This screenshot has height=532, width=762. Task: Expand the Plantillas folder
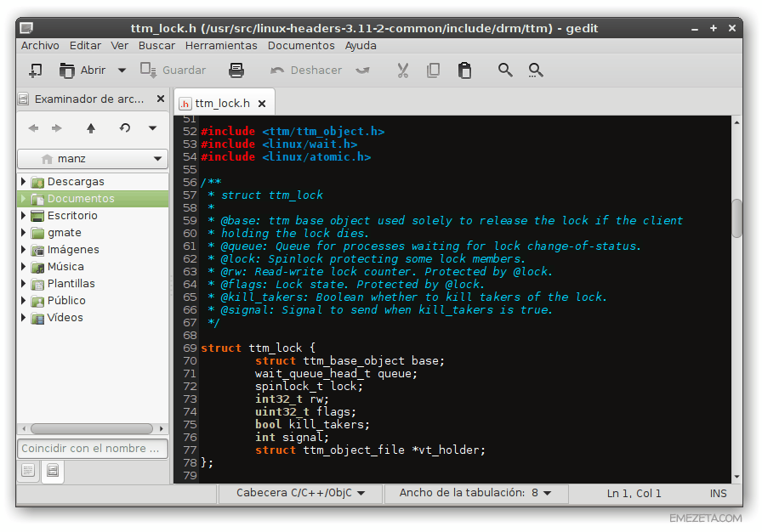23,284
